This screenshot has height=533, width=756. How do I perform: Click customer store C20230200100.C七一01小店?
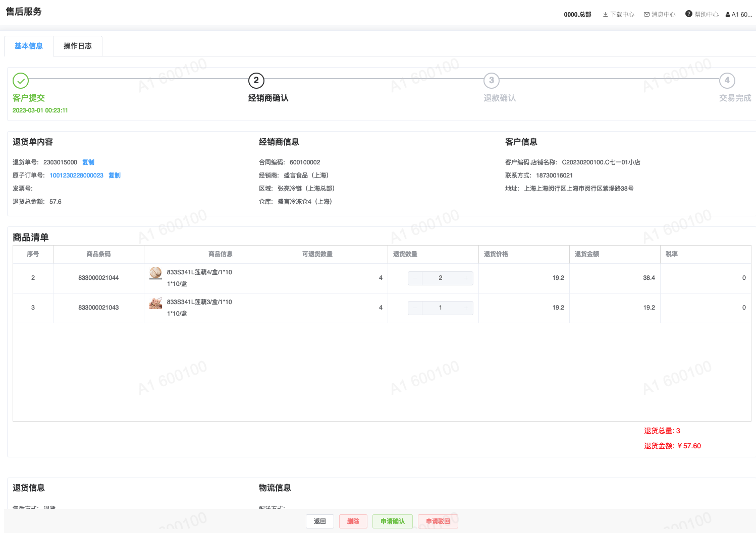pyautogui.click(x=601, y=162)
